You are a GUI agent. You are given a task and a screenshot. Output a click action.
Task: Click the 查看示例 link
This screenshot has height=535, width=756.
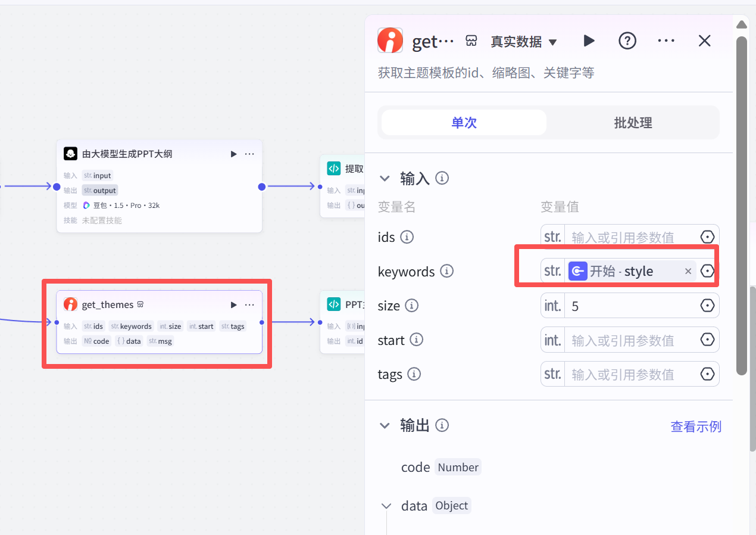(x=695, y=427)
